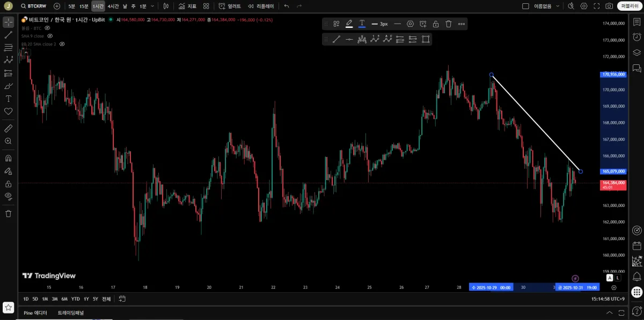Toggle stay in drawing mode

(x=8, y=171)
